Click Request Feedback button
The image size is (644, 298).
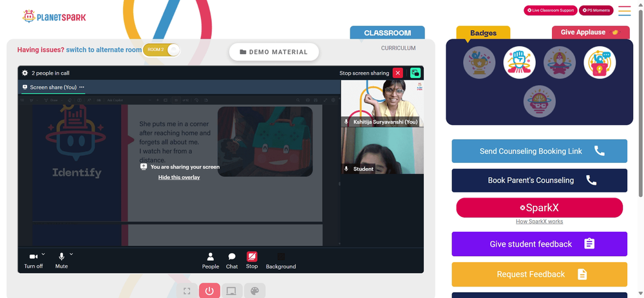539,274
